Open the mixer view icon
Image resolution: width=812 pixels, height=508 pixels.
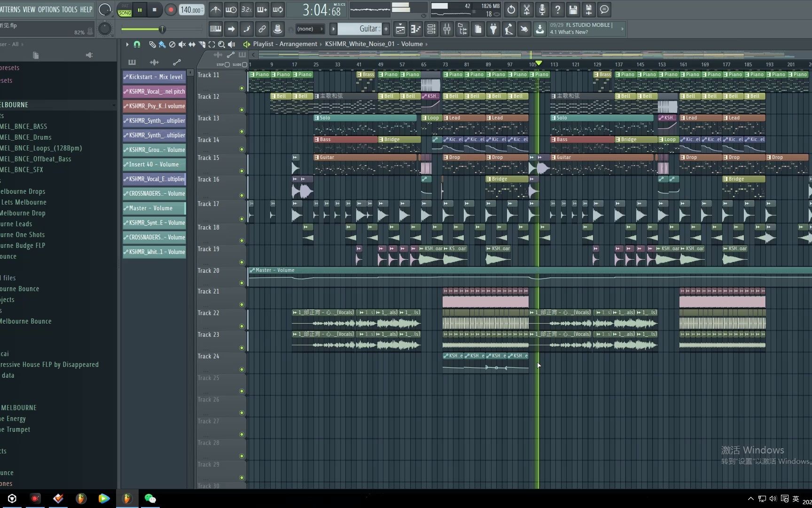click(447, 29)
